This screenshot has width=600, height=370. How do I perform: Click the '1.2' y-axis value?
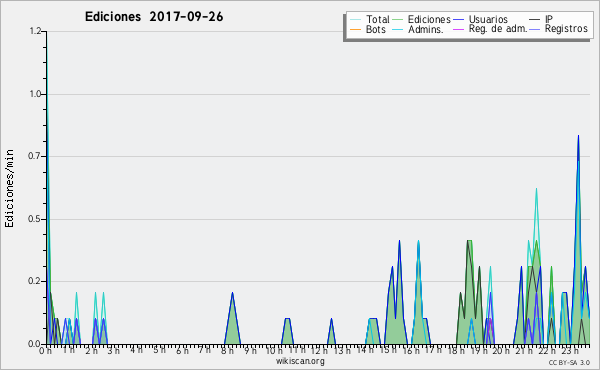pos(36,31)
